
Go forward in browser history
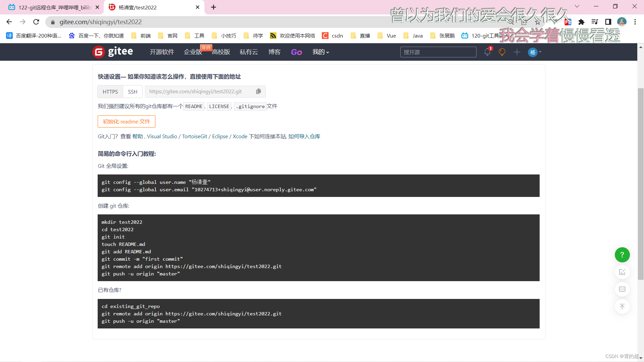coord(22,22)
